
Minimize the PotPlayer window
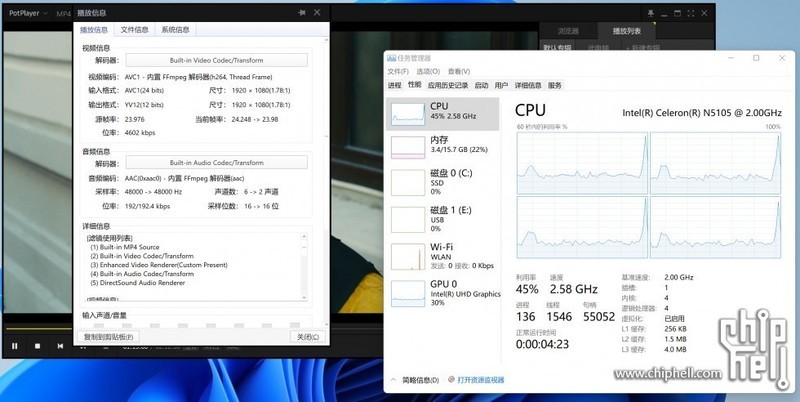coord(664,13)
